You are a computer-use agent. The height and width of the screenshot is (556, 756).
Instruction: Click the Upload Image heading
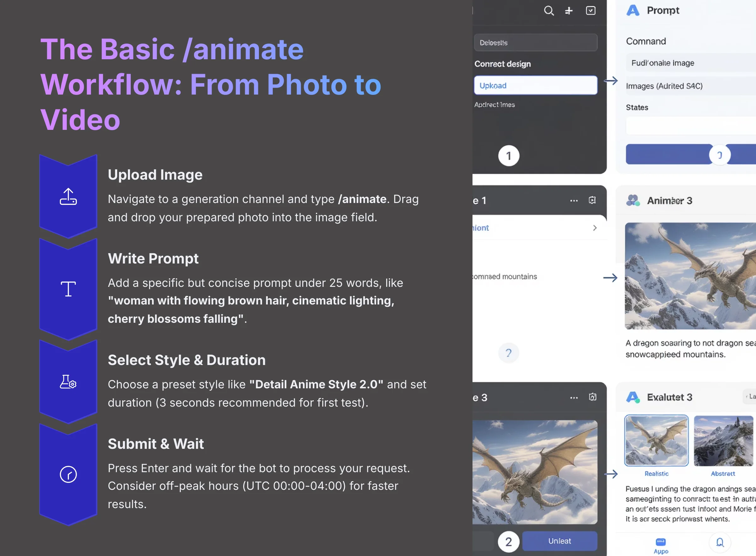155,175
